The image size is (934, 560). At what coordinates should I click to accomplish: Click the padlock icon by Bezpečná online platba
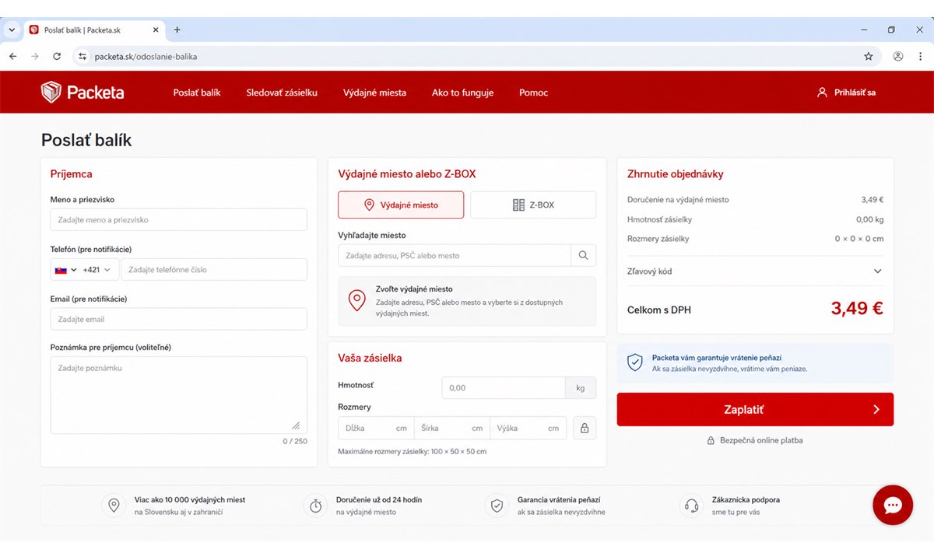(711, 440)
